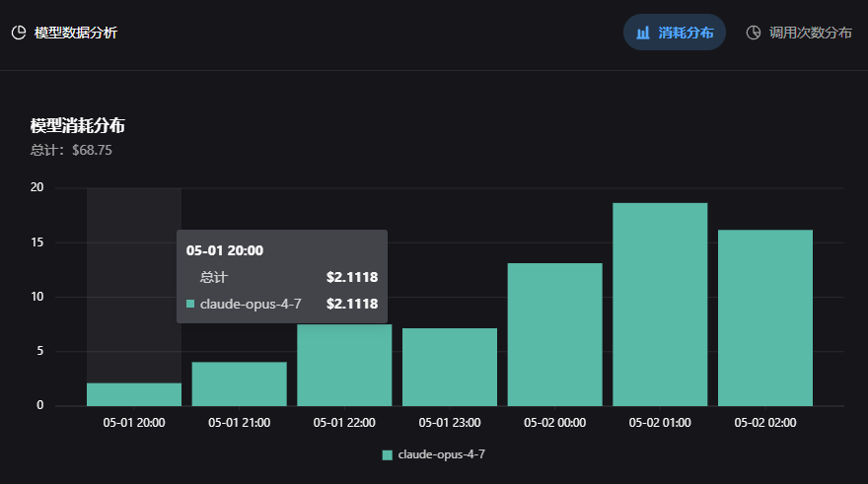The image size is (868, 484).
Task: Click the 05-02 02:00 bar
Action: point(765,317)
